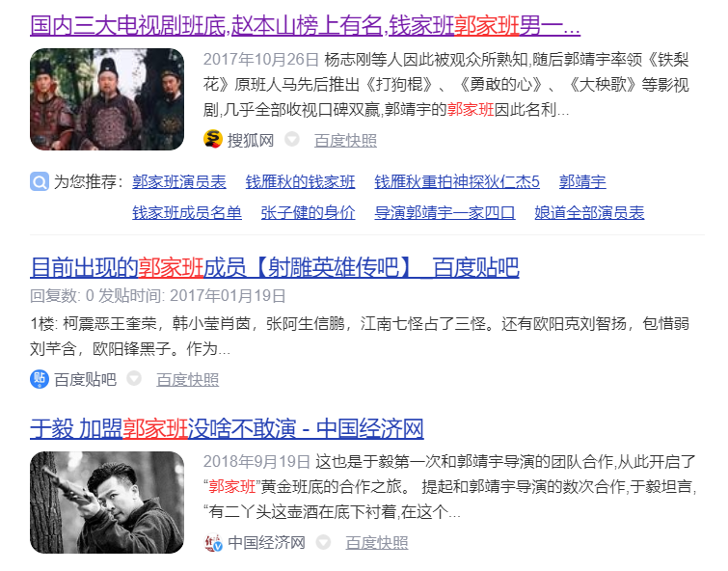Open 百度快照 for the Sohu result
This screenshot has width=728, height=571.
(345, 140)
